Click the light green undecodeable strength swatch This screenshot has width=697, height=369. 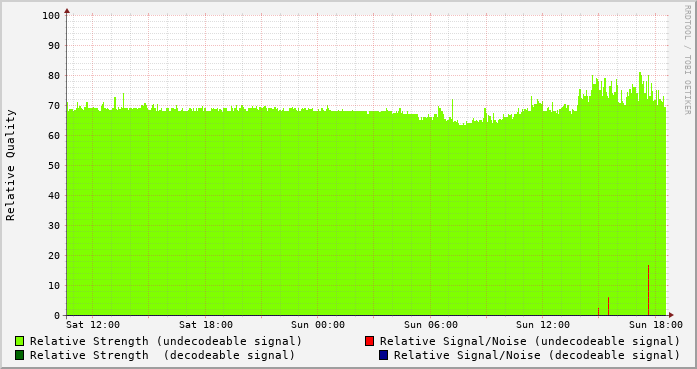[20, 341]
